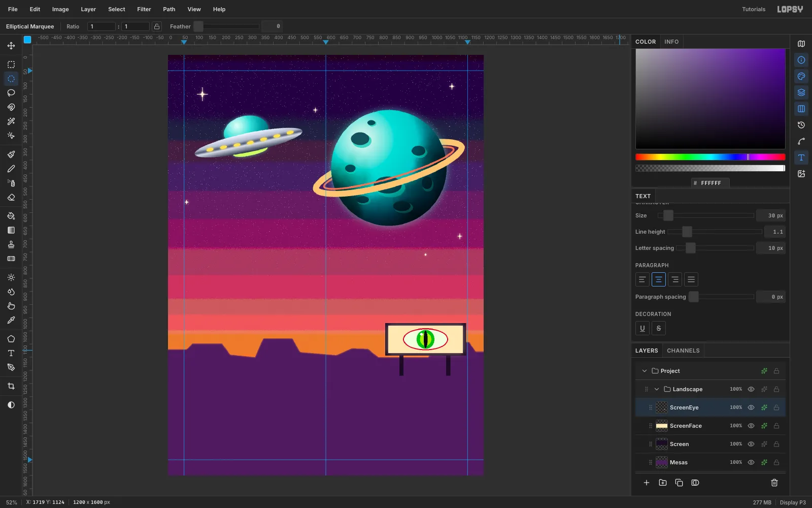Hide the ScreenFace layer
The height and width of the screenshot is (508, 812).
coord(751,426)
